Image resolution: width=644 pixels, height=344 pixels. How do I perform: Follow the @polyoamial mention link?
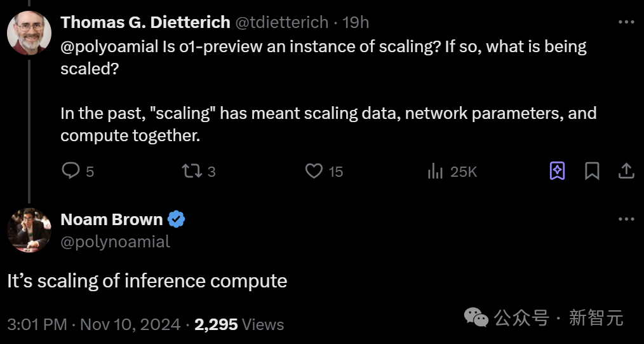coord(109,46)
